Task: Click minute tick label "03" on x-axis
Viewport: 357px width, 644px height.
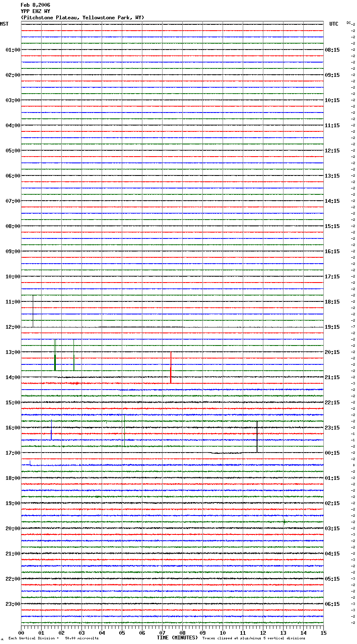Action: (81, 633)
